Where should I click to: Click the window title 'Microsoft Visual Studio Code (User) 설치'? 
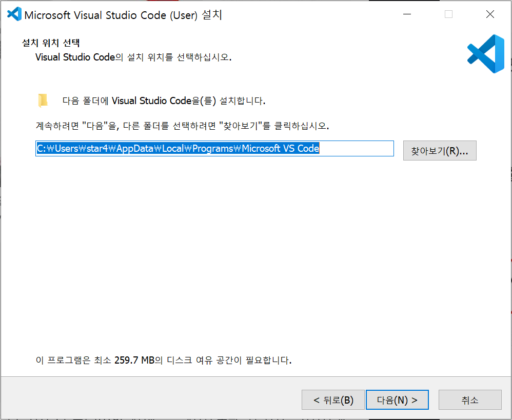pyautogui.click(x=123, y=15)
